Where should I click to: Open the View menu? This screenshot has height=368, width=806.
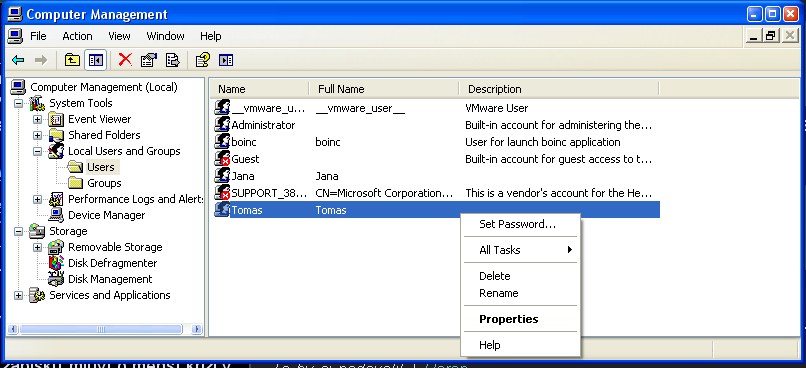119,36
